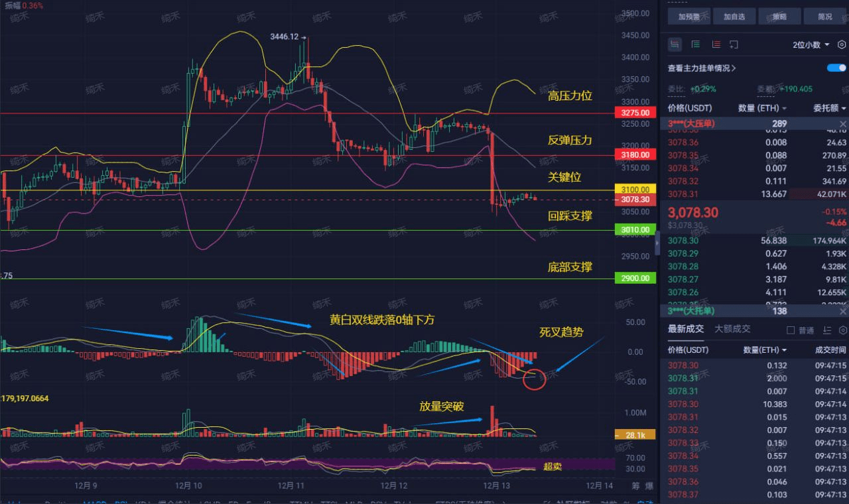Click the 3275.00 red price level label
The width and height of the screenshot is (849, 504).
(x=635, y=113)
